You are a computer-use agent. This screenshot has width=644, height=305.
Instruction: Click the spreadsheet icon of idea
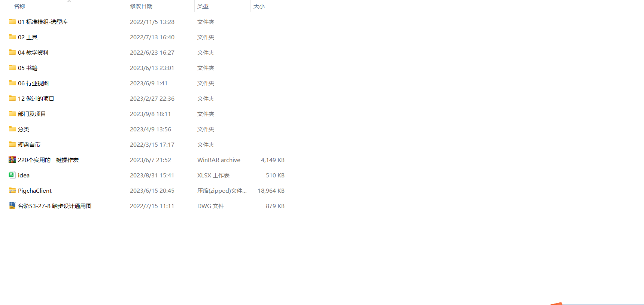click(12, 175)
